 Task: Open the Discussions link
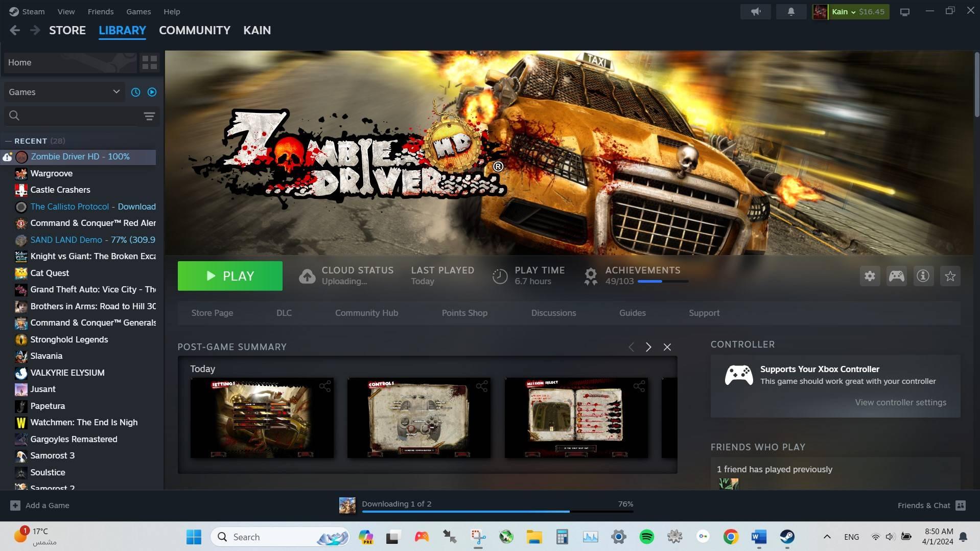coord(553,313)
